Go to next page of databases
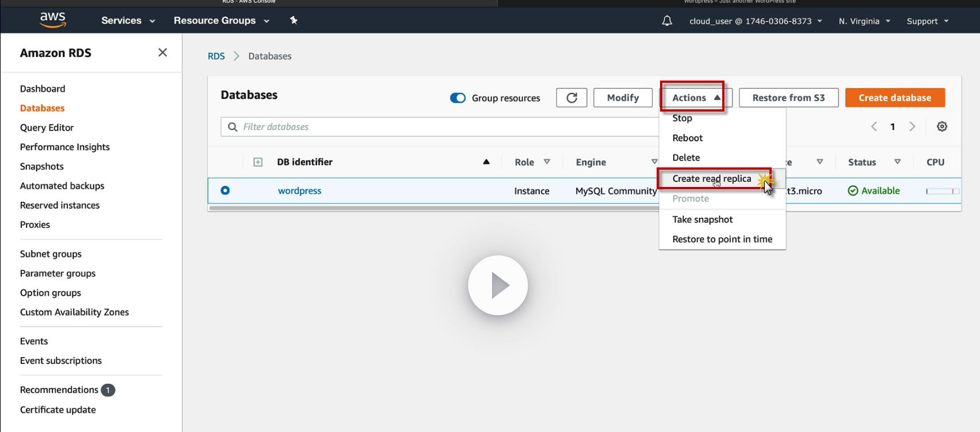The width and height of the screenshot is (980, 432). [912, 127]
